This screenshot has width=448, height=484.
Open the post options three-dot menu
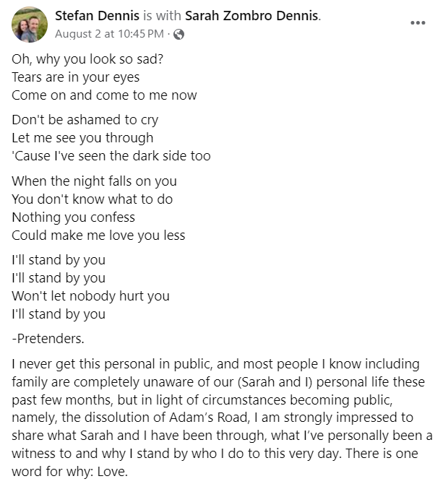click(x=418, y=22)
